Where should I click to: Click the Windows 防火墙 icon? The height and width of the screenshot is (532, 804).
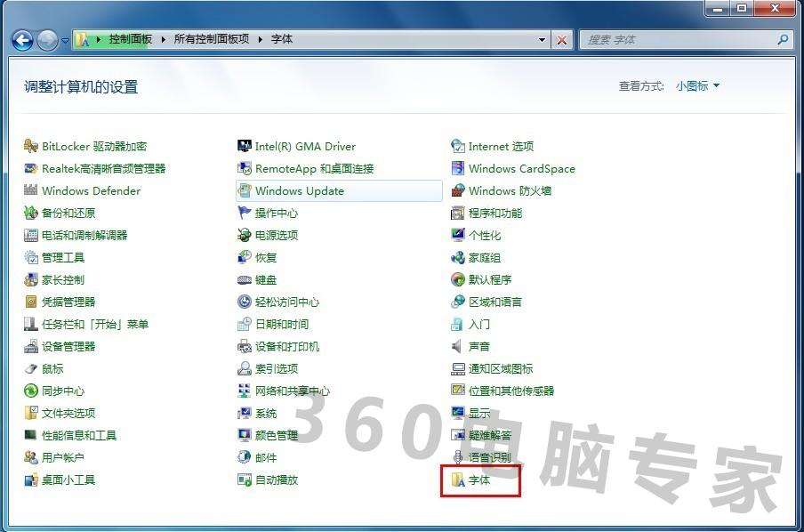click(x=457, y=190)
